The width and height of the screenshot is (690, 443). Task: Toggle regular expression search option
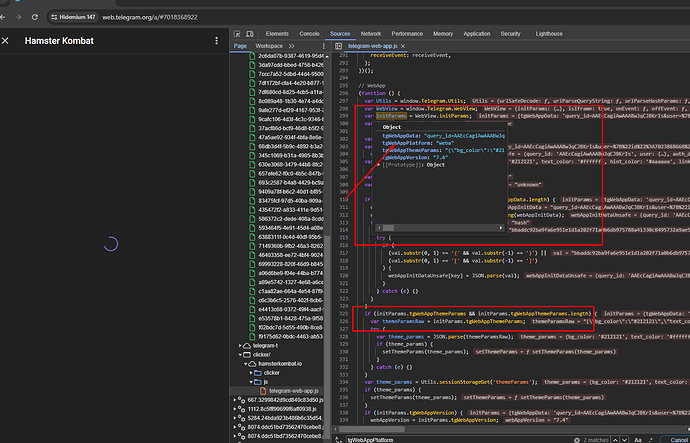pos(651,440)
